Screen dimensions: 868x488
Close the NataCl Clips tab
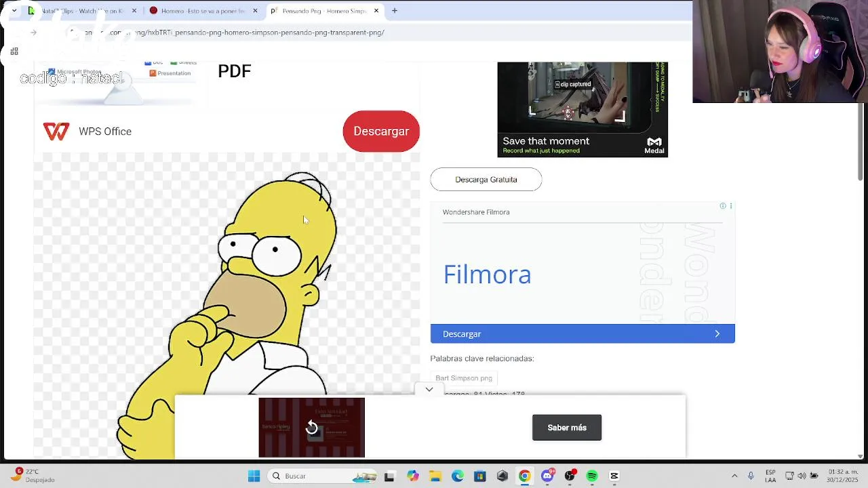tap(134, 11)
